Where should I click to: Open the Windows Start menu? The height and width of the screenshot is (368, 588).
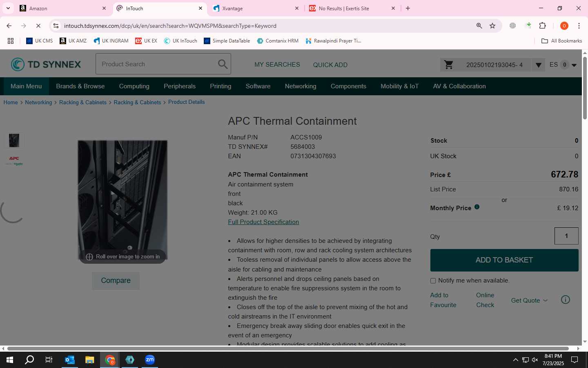(x=10, y=360)
